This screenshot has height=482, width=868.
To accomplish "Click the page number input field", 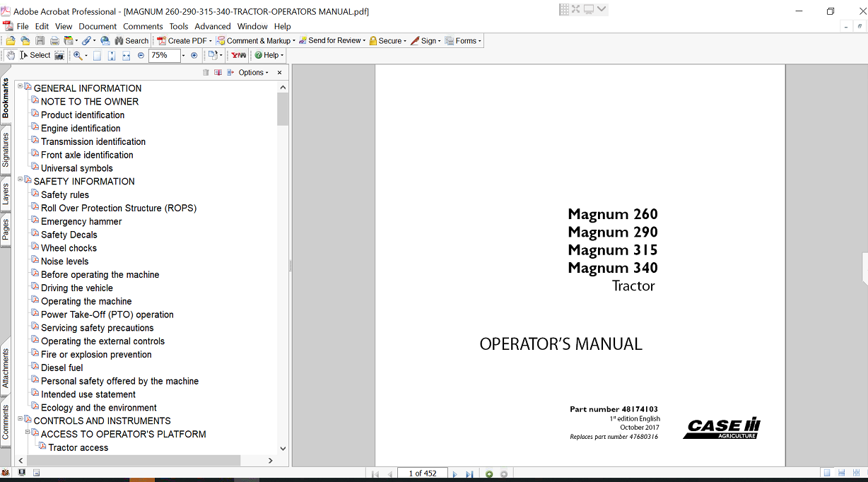I will click(423, 474).
